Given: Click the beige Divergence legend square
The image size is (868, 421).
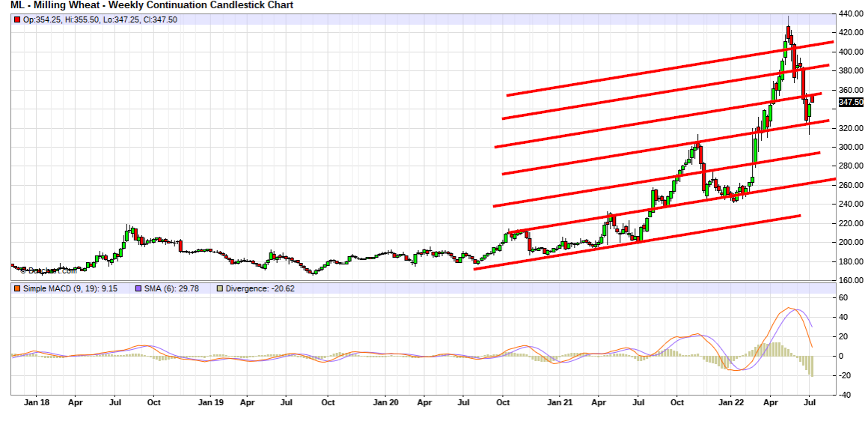Looking at the screenshot, I should 218,288.
